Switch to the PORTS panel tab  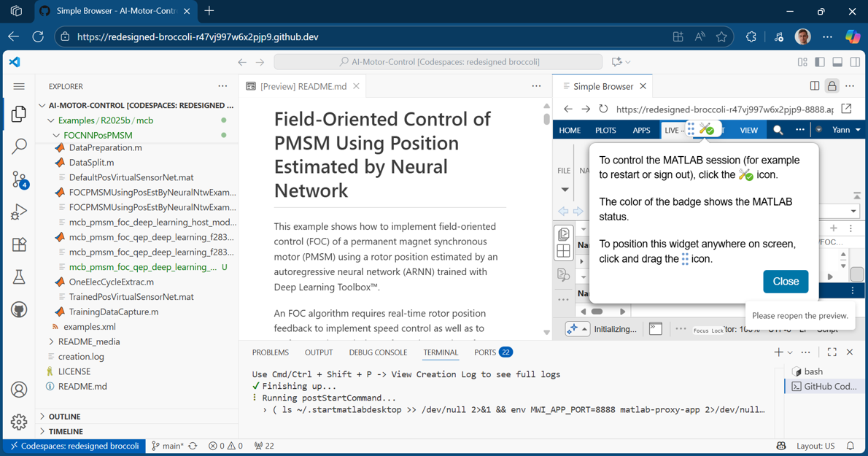(x=485, y=352)
